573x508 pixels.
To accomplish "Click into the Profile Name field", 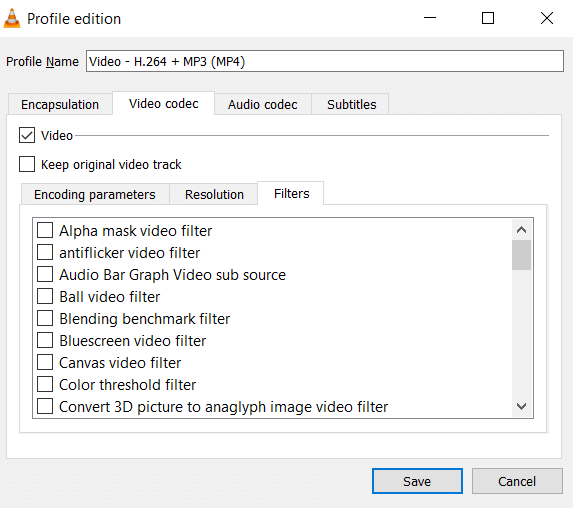I will (325, 61).
